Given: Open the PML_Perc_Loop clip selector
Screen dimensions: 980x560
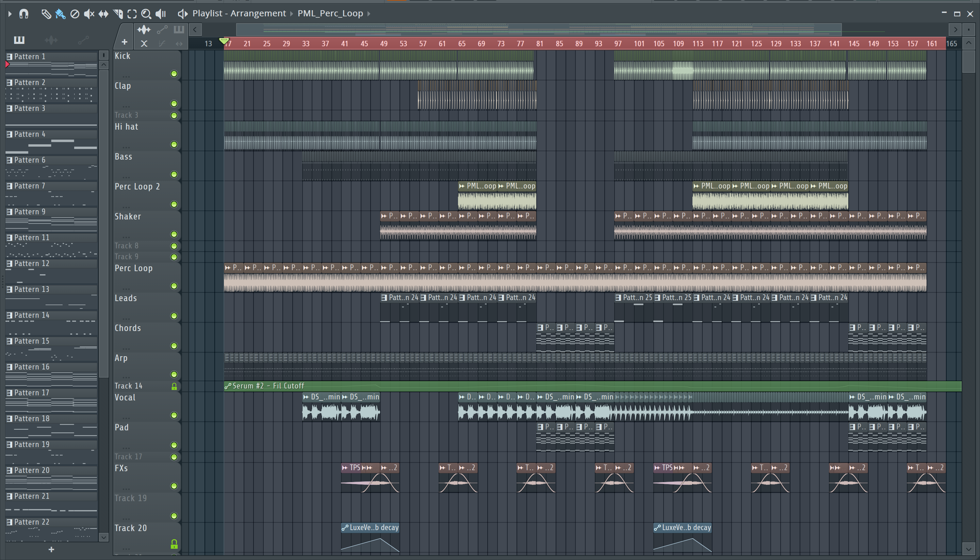Looking at the screenshot, I should tap(330, 14).
